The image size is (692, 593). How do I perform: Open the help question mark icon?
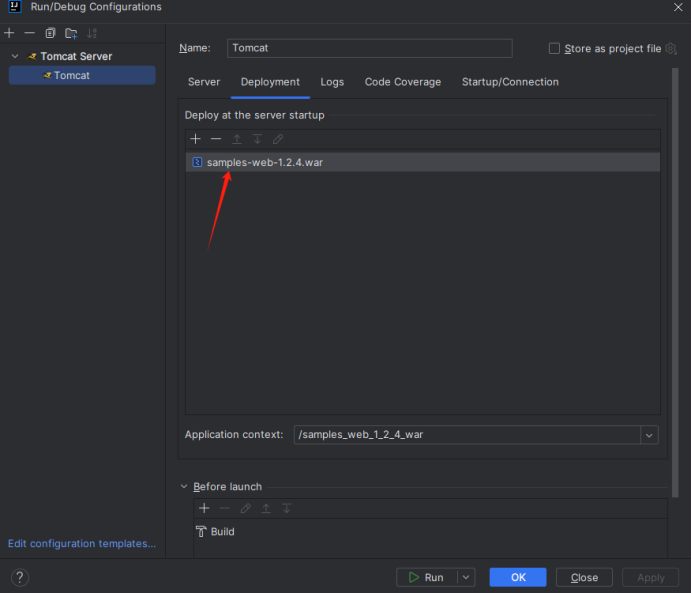(x=20, y=577)
